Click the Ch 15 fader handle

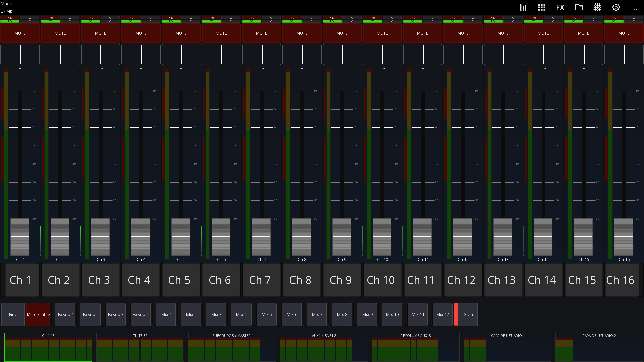tap(583, 237)
